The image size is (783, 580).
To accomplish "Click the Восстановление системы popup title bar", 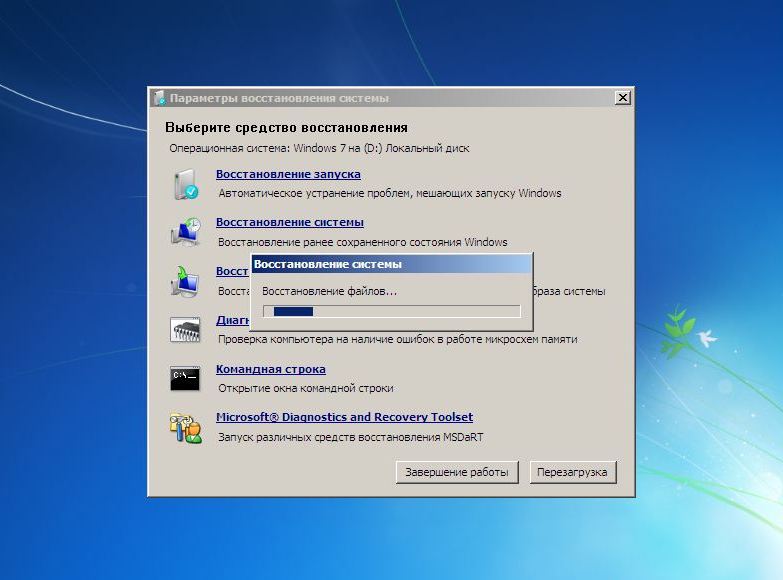I will click(392, 264).
